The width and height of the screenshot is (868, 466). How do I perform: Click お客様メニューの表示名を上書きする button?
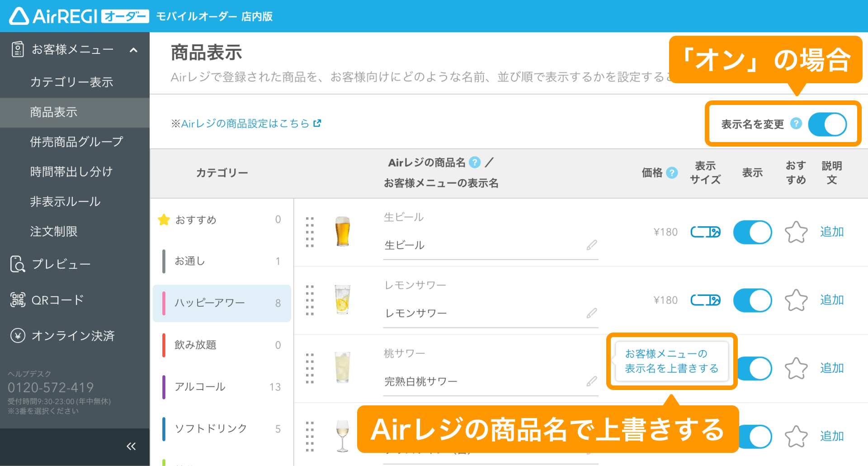pos(671,361)
